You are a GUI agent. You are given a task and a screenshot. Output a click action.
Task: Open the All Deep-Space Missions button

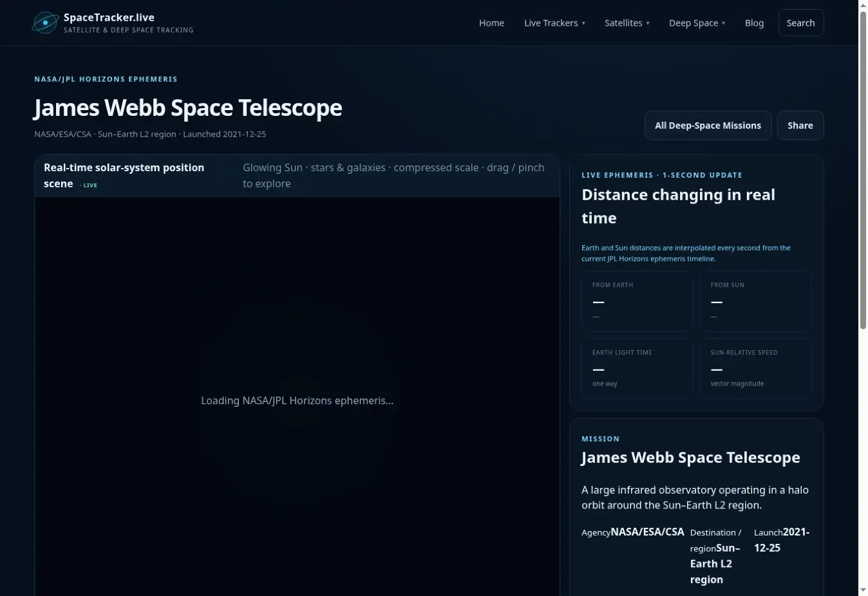click(708, 126)
